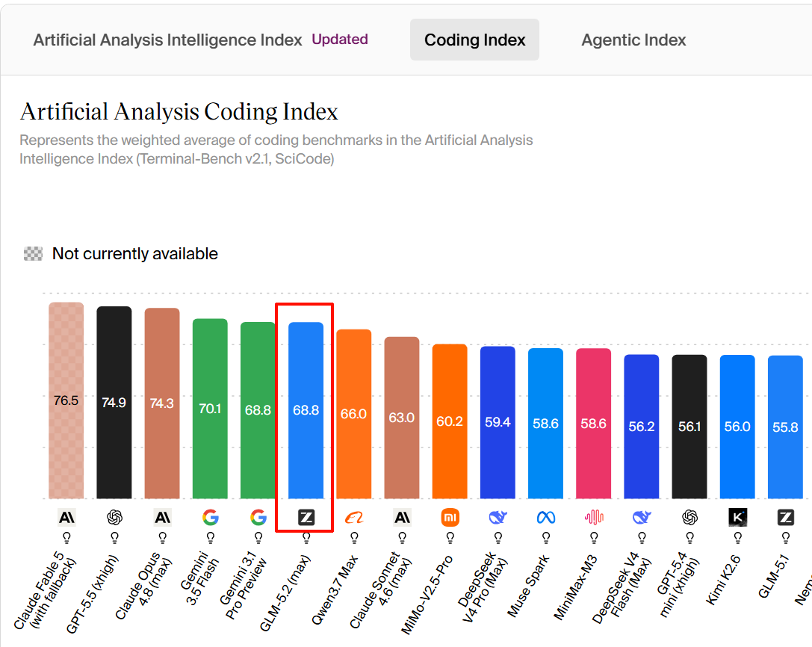812x647 pixels.
Task: Click the Kimi K2.6 logo icon
Action: [737, 517]
